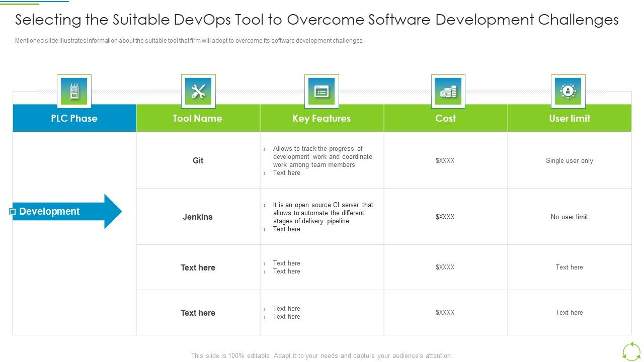Click the browser window icon above Key Features
This screenshot has height=362, width=644.
321,92
